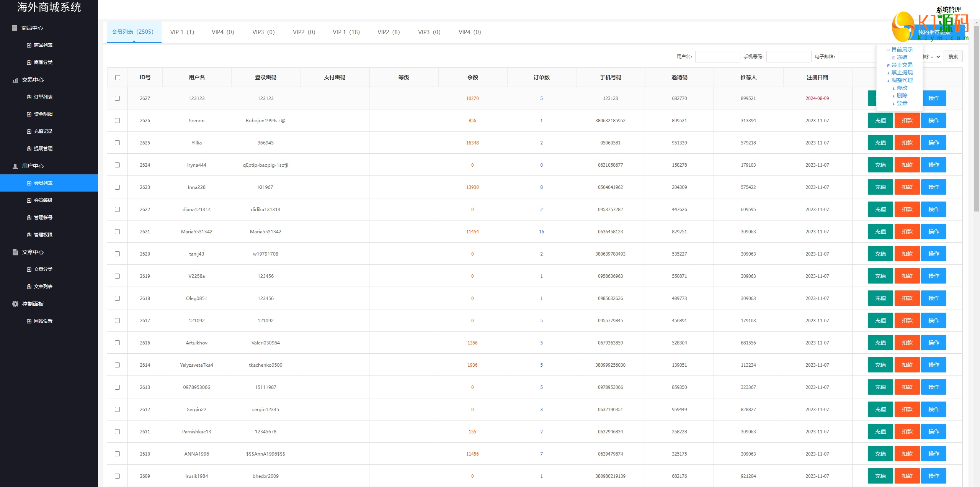Switch to the VIP 1 (18) tab
Image resolution: width=980 pixels, height=487 pixels.
coord(346,32)
